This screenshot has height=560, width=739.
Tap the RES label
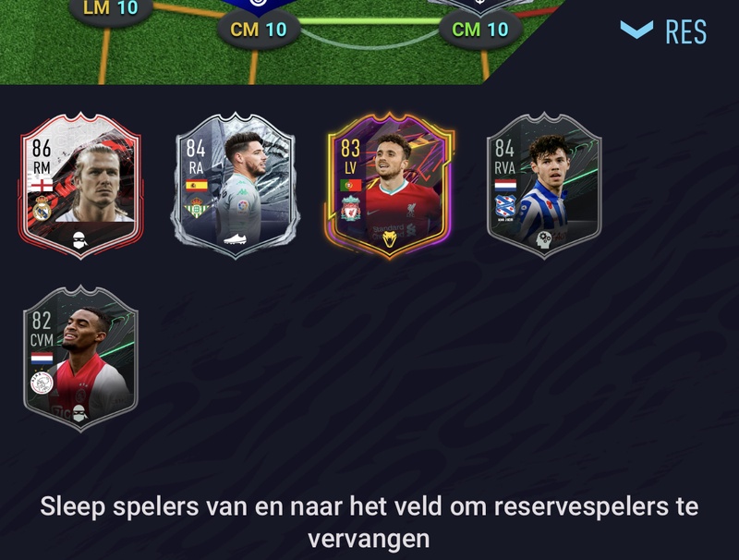click(x=685, y=31)
